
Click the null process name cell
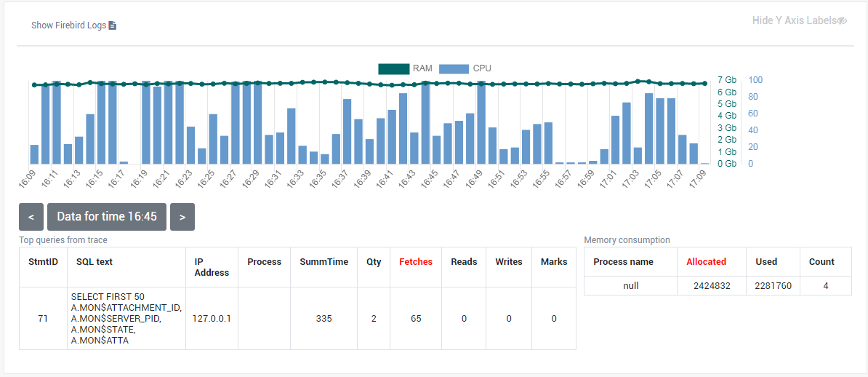tap(630, 286)
